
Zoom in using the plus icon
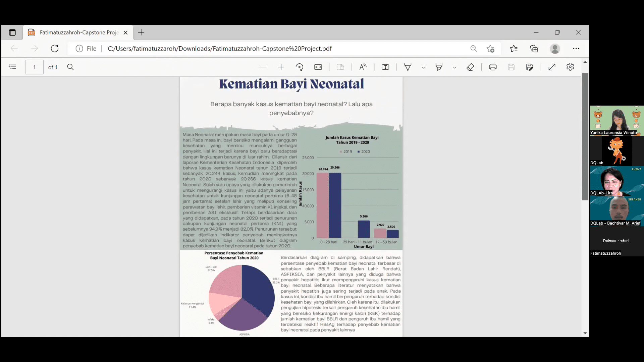(281, 67)
